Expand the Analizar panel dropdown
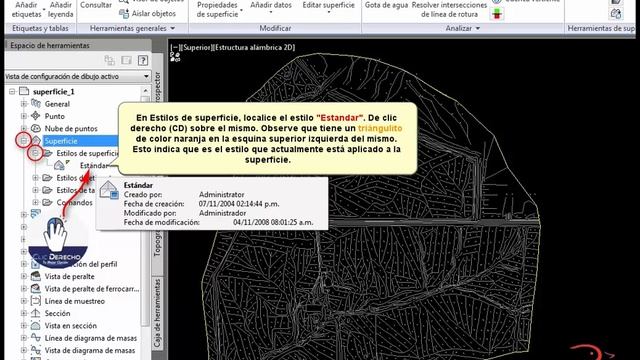This screenshot has height=360, width=640. coord(478,28)
